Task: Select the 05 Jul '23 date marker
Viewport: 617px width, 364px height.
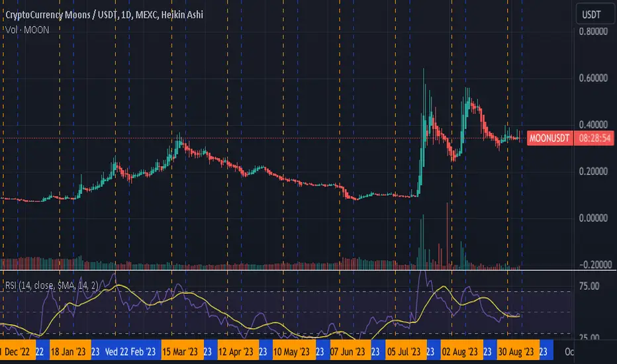Action: (405, 351)
